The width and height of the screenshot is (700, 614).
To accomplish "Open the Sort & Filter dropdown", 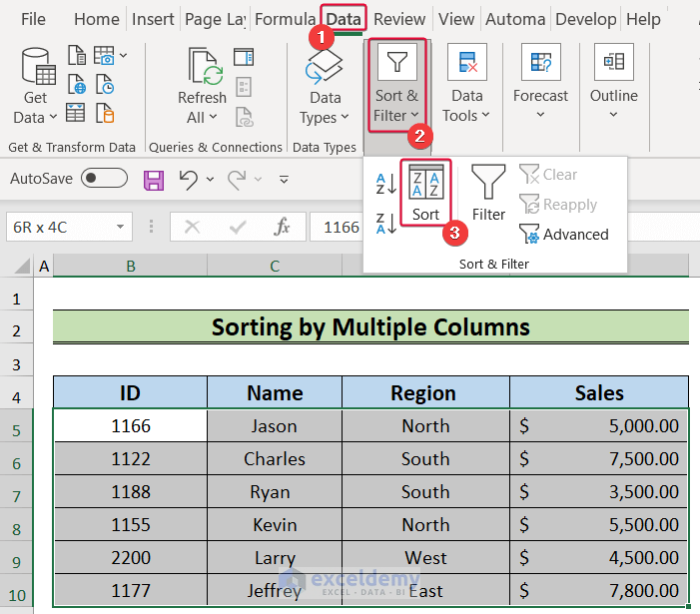I will tap(396, 87).
